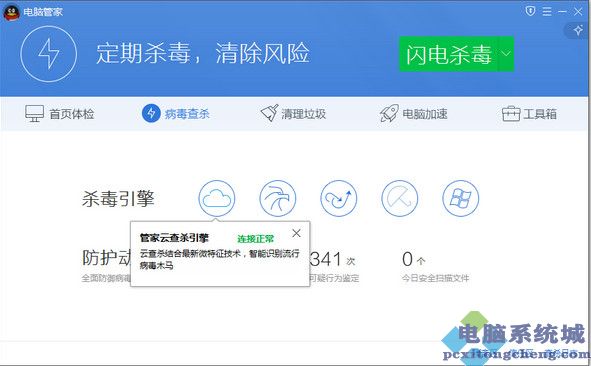591x366 pixels.
Task: Click the 杀毒引擎 heading
Action: point(118,199)
